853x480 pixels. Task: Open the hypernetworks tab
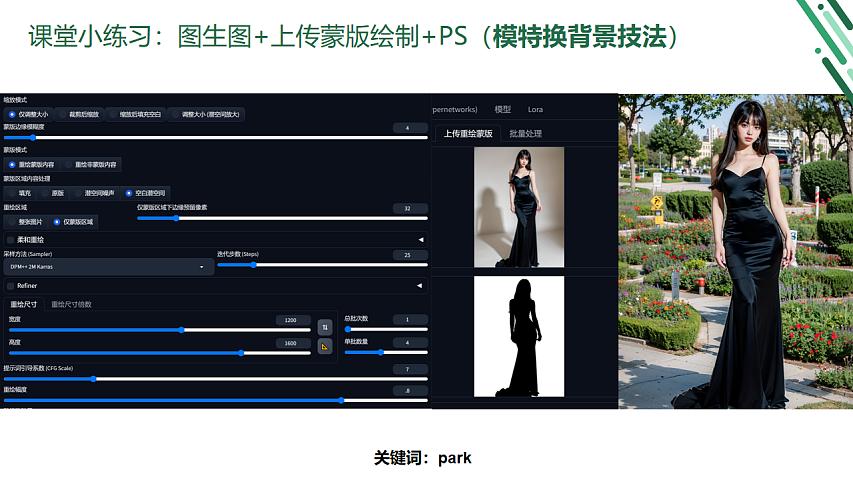tap(455, 109)
